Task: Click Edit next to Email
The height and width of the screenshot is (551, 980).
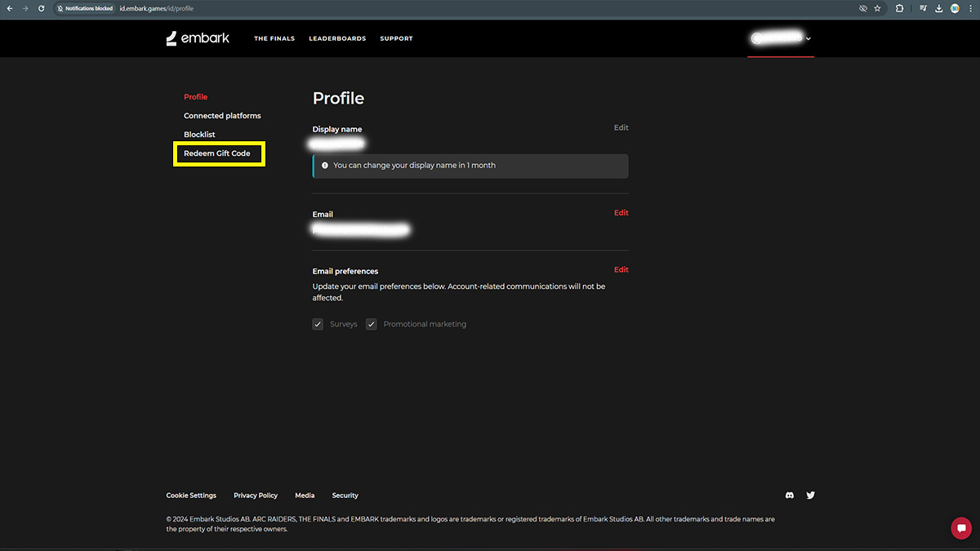Action: click(x=621, y=213)
